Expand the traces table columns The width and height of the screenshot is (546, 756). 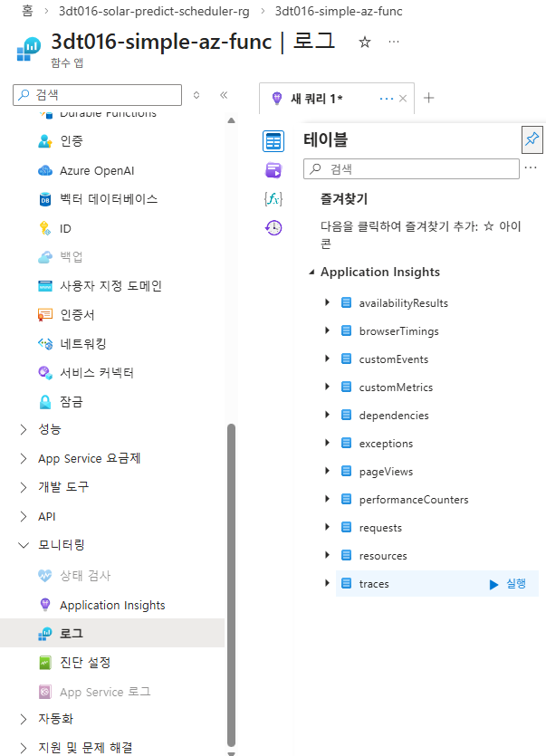(x=327, y=583)
